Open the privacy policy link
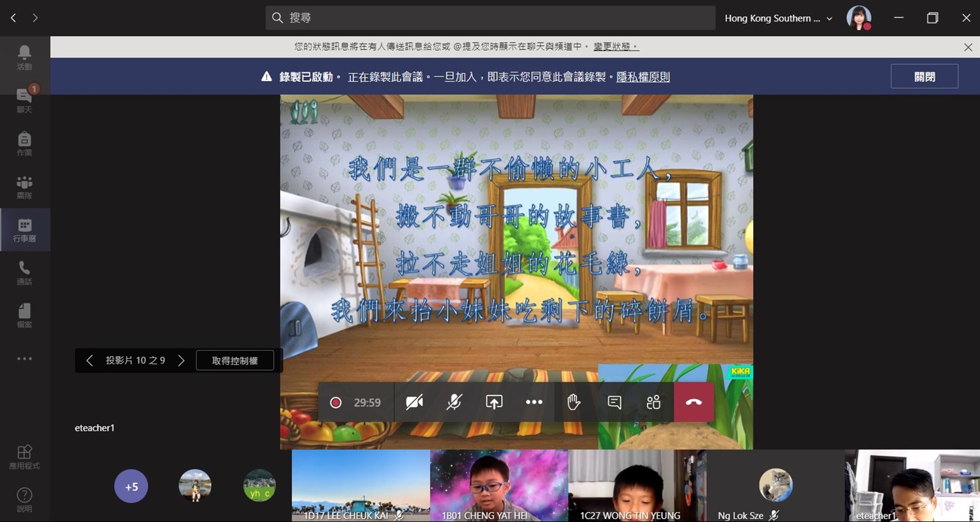This screenshot has width=980, height=522. tap(643, 77)
